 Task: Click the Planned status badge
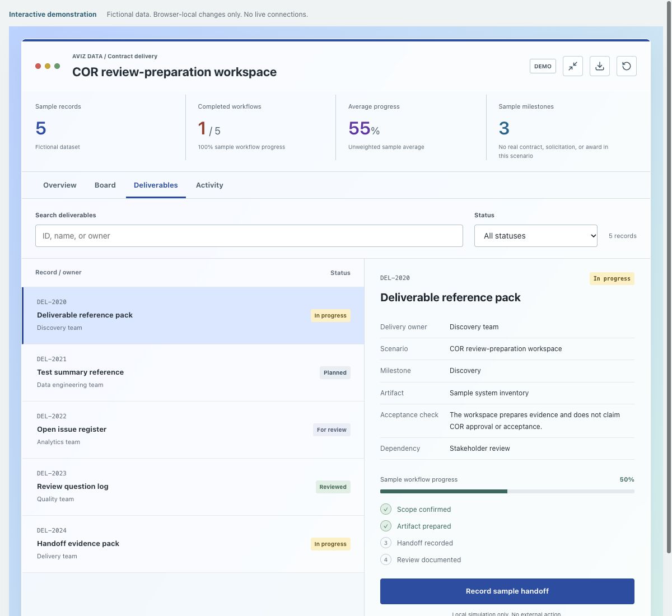[335, 373]
